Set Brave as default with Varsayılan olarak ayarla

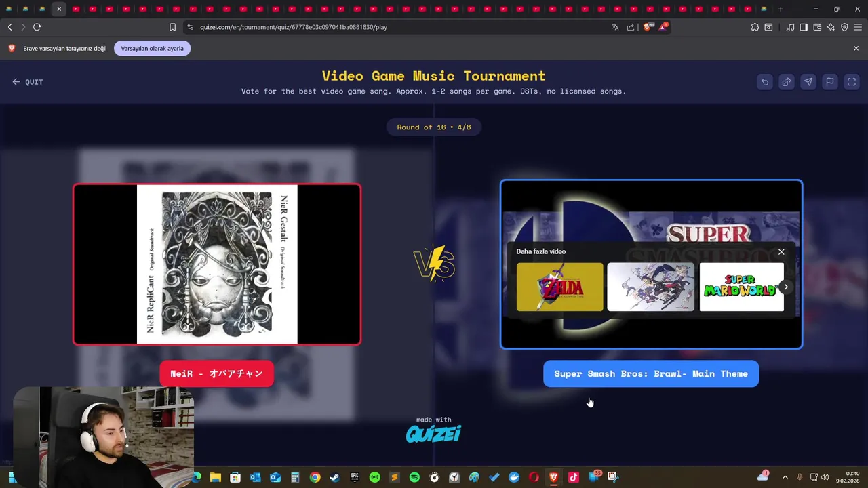click(x=153, y=49)
